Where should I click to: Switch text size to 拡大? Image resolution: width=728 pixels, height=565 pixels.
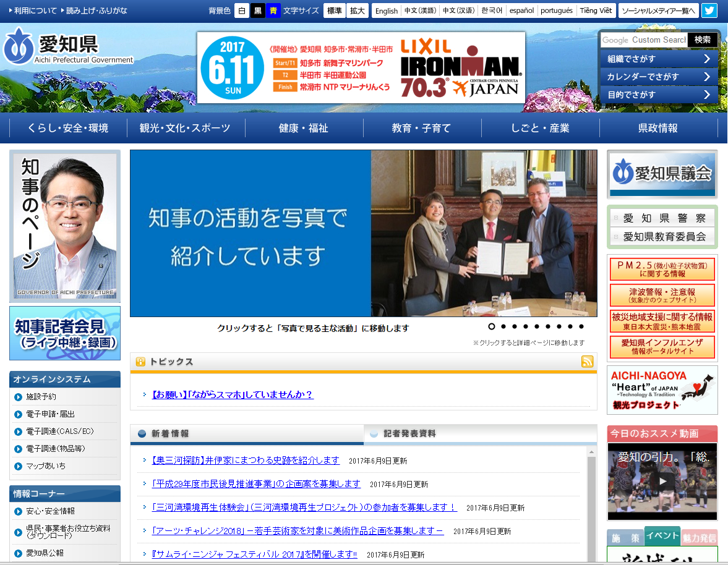coord(357,11)
